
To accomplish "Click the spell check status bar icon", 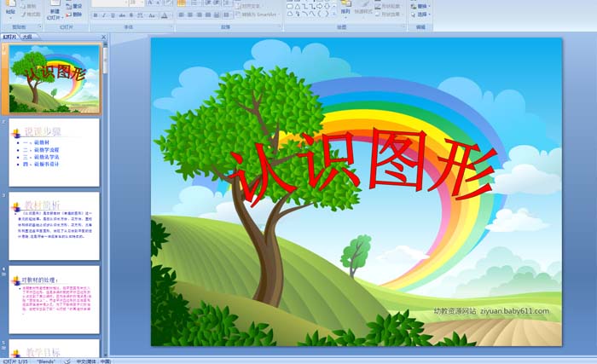I will tap(67, 361).
